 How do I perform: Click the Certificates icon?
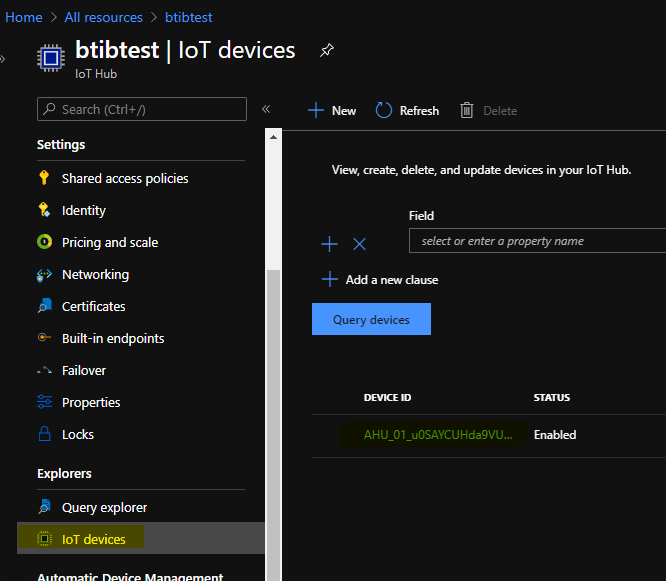click(44, 306)
